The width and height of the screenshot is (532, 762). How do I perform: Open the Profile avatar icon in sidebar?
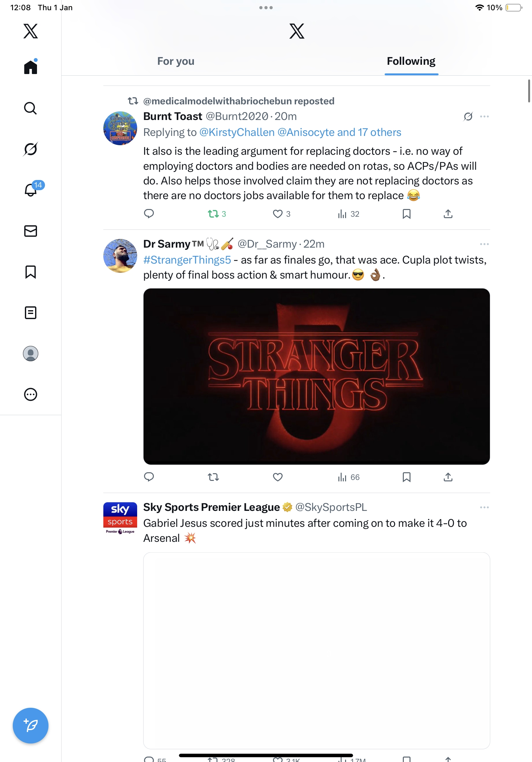(x=31, y=354)
